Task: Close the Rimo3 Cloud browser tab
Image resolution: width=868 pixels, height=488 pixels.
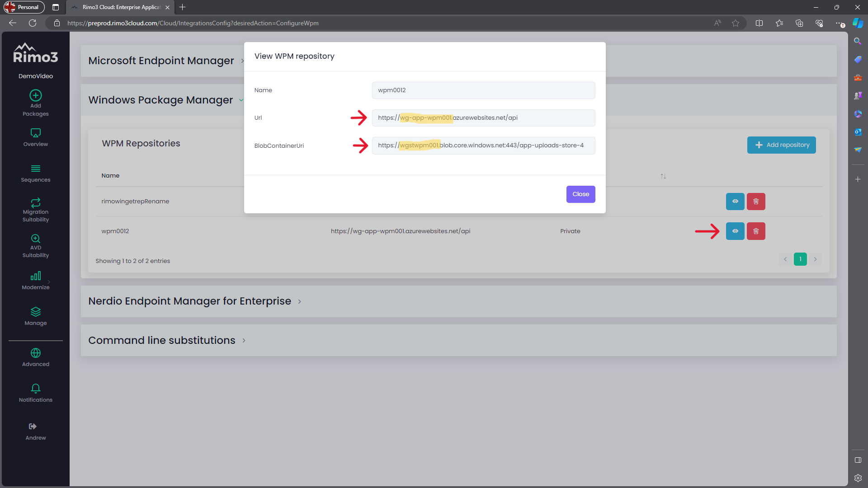Action: (x=167, y=7)
